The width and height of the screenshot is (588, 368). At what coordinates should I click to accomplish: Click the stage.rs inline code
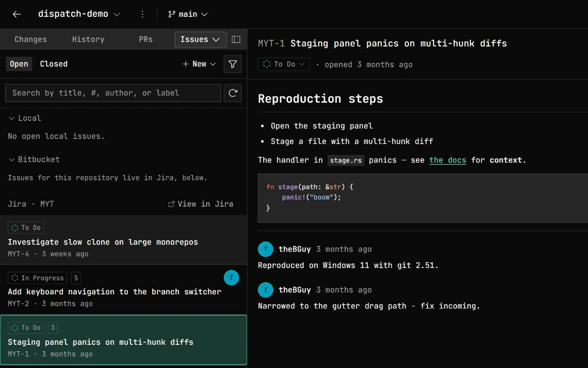coord(346,160)
